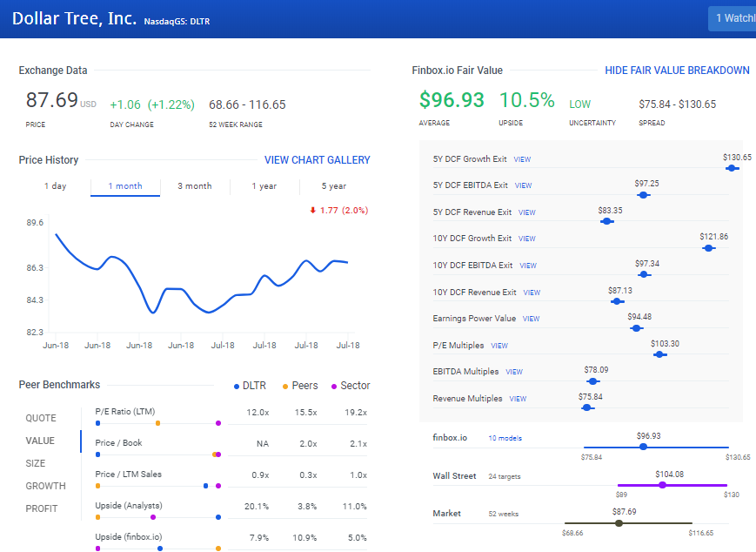Click the 10Y DCF EBITDA Exit $97.34 marker
The image size is (756, 552).
644,274
